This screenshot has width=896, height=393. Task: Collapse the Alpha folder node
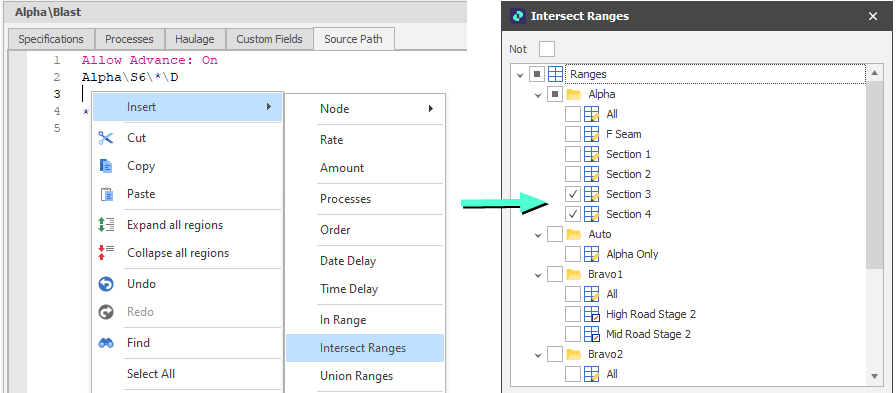[538, 94]
